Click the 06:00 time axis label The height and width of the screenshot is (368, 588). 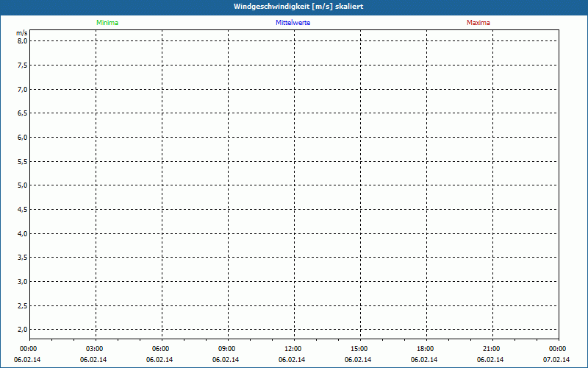click(x=160, y=349)
